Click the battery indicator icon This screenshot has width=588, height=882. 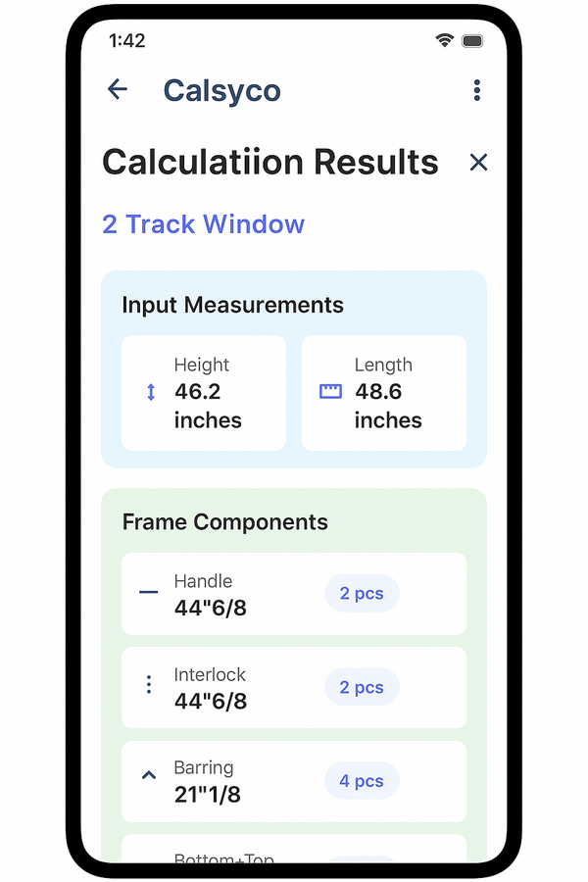(471, 40)
